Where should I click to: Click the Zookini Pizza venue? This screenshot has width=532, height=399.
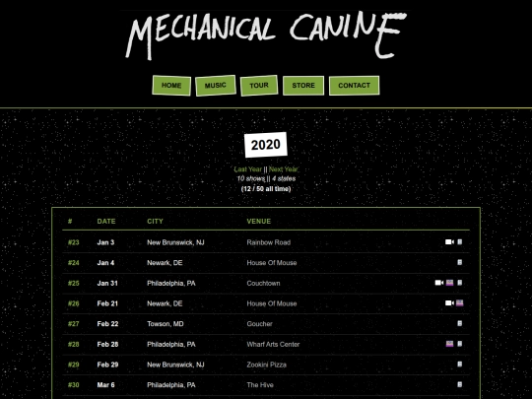(x=267, y=365)
